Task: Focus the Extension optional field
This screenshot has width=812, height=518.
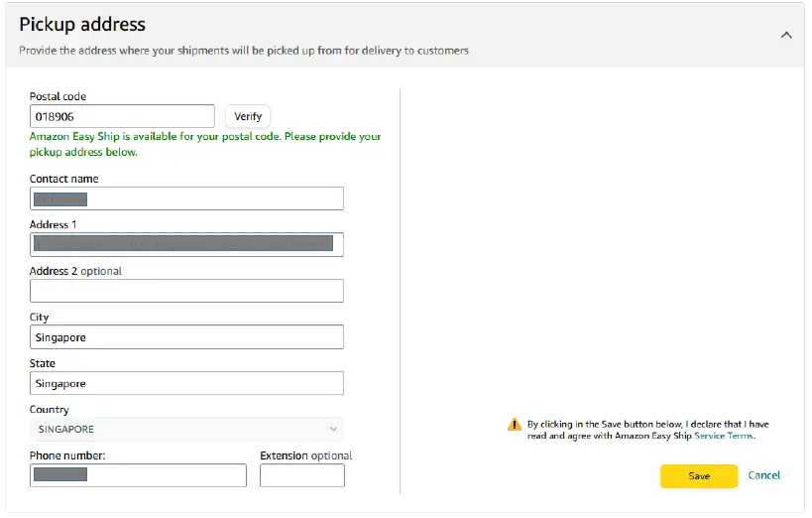Action: coord(302,475)
